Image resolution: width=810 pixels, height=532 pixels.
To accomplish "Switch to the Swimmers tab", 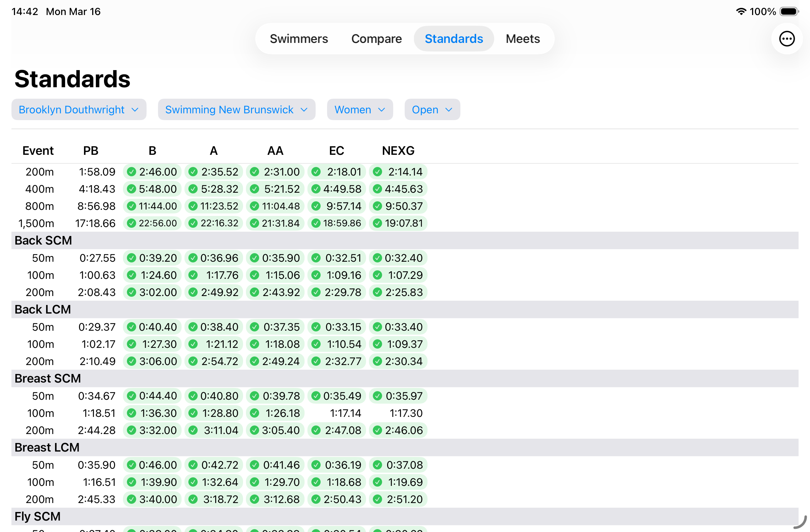I will tap(299, 39).
